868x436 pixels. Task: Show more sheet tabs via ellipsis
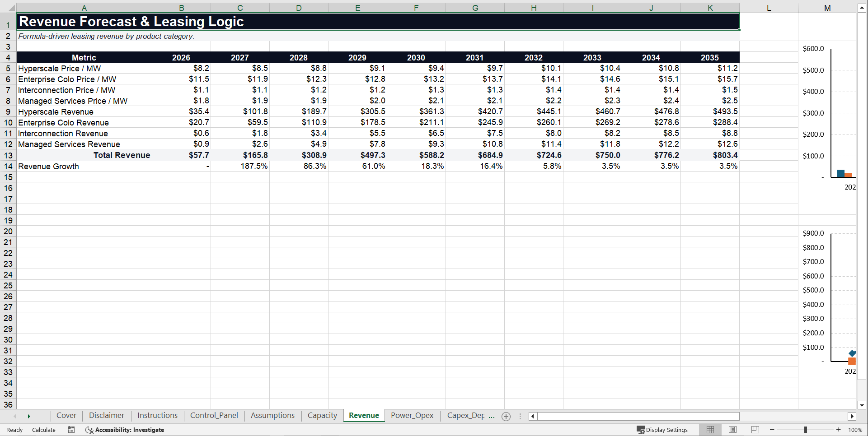492,416
